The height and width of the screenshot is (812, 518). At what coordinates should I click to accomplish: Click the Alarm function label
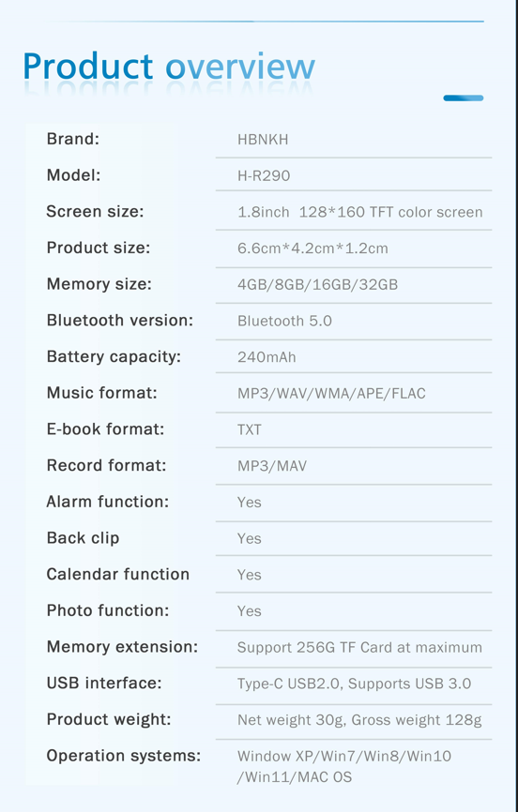pyautogui.click(x=107, y=502)
